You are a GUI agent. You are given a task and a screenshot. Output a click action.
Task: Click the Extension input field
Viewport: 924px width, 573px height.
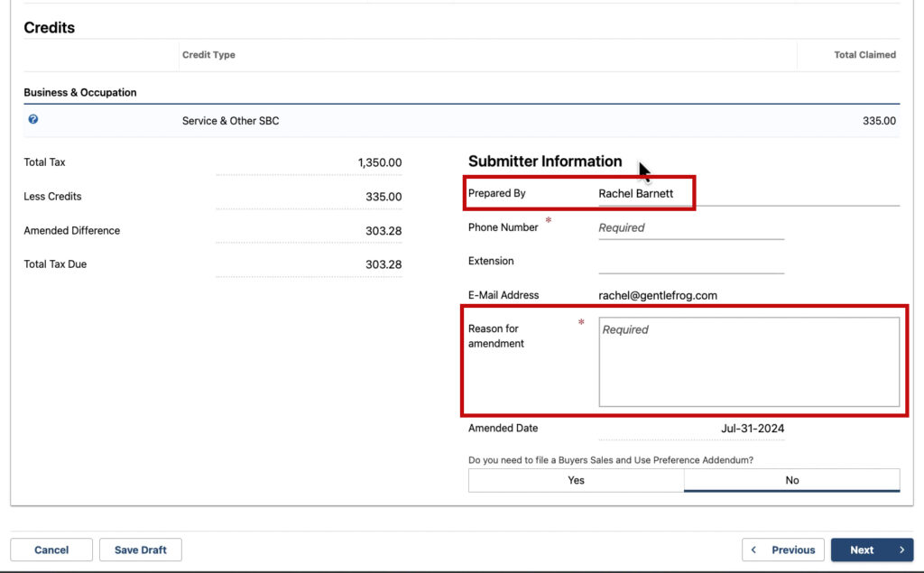point(690,264)
